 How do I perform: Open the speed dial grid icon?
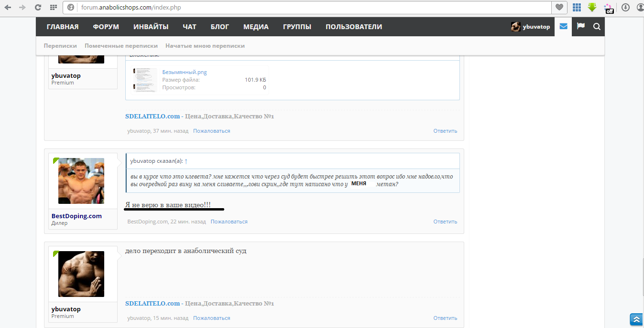[x=53, y=8]
